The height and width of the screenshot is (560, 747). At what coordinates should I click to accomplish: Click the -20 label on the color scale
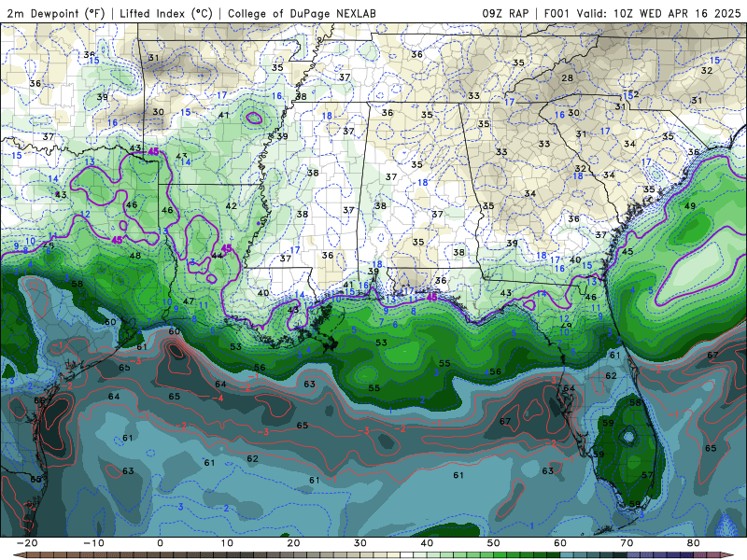point(27,543)
